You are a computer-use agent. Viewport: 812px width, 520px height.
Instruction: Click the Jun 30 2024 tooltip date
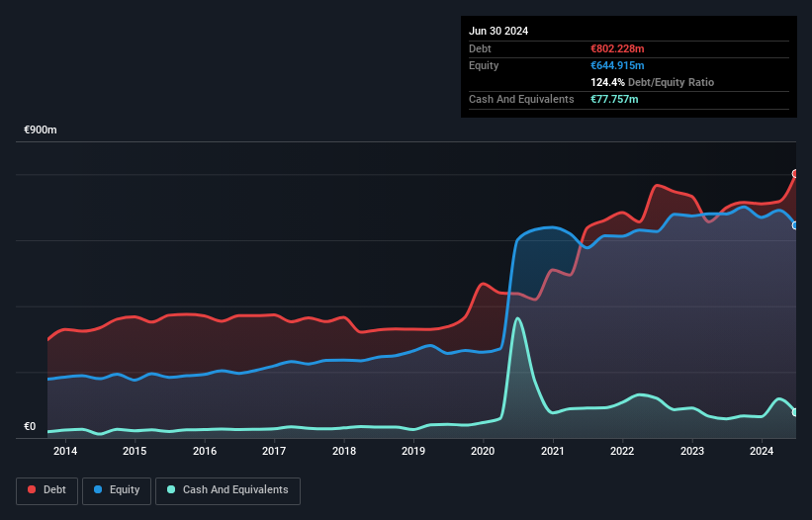point(498,31)
